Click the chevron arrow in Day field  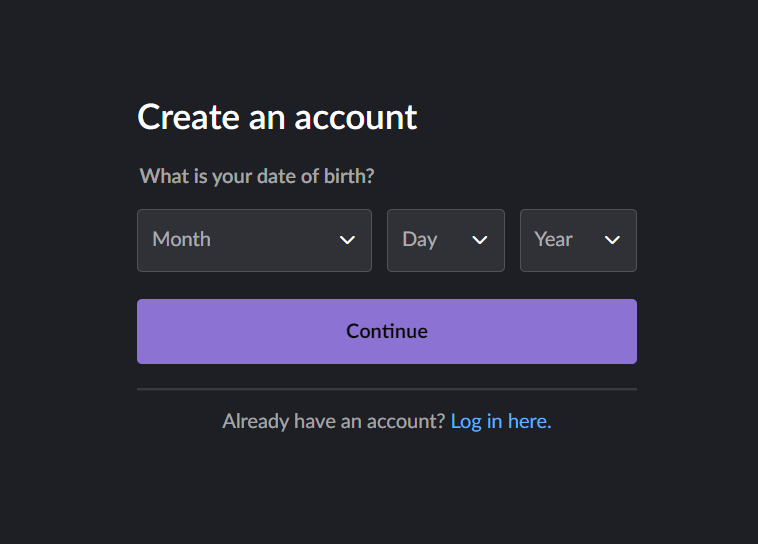click(x=480, y=240)
